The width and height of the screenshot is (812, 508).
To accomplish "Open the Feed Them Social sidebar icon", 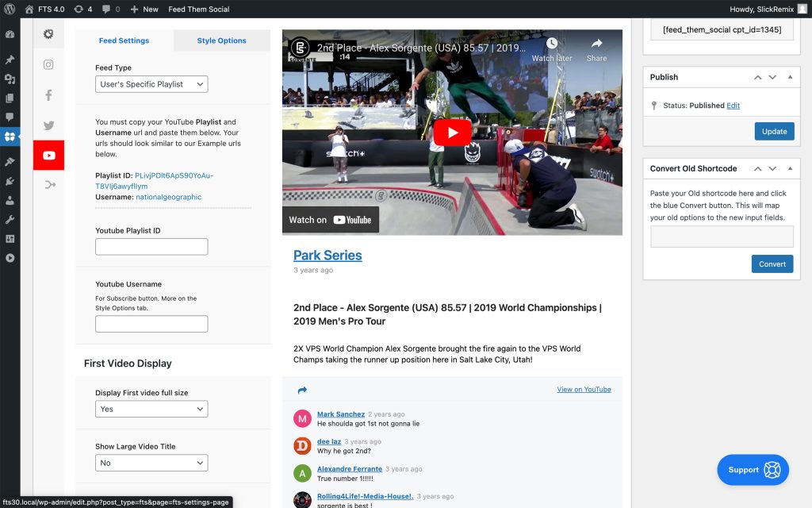I will click(x=10, y=137).
